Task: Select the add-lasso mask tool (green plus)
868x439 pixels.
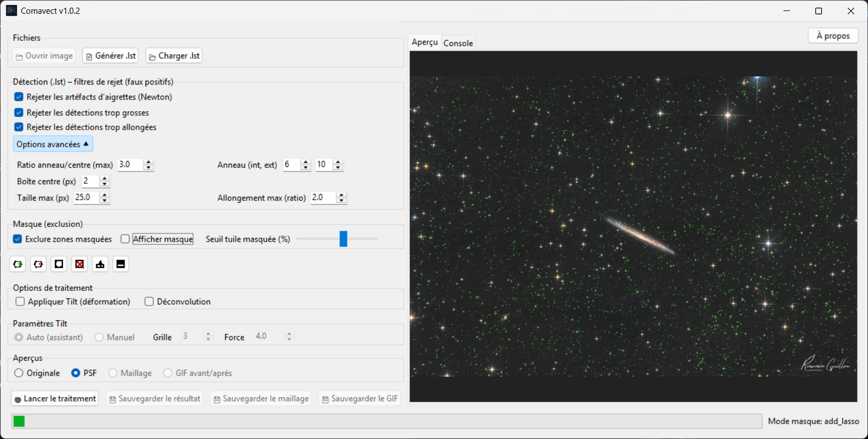Action: point(18,264)
